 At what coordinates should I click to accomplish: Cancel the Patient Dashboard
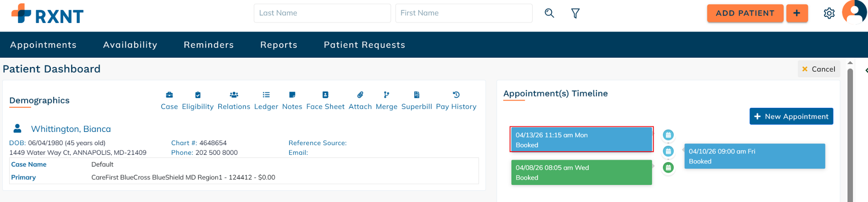818,69
